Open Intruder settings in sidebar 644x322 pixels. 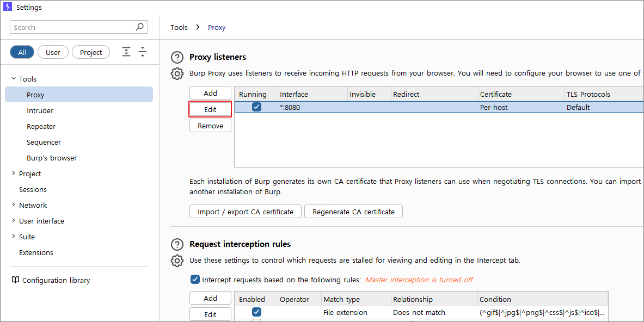point(40,110)
